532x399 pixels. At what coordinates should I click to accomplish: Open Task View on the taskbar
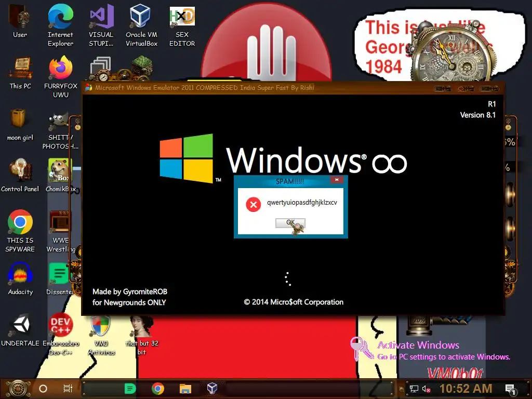[x=68, y=388]
